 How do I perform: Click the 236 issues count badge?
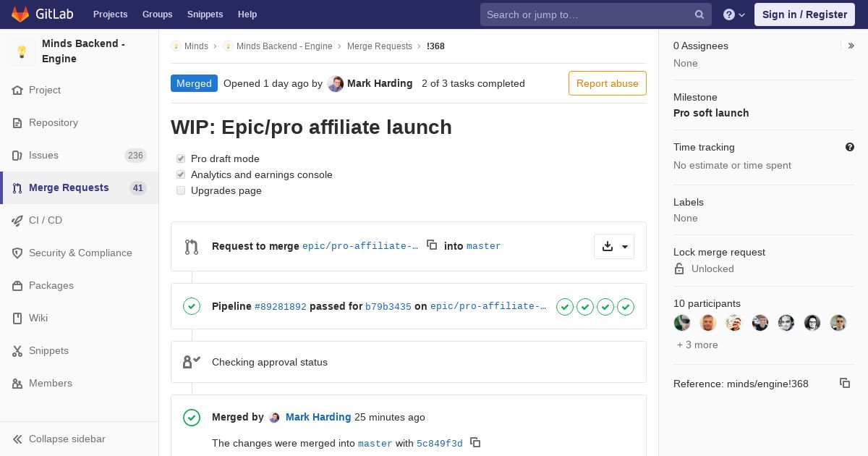[135, 156]
